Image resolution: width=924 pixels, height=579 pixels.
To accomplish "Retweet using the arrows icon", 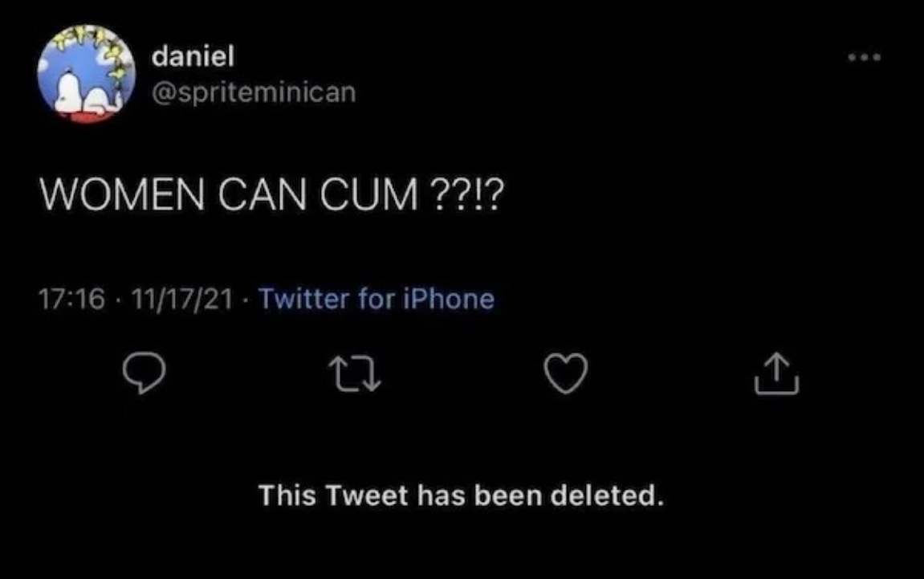I will point(355,375).
